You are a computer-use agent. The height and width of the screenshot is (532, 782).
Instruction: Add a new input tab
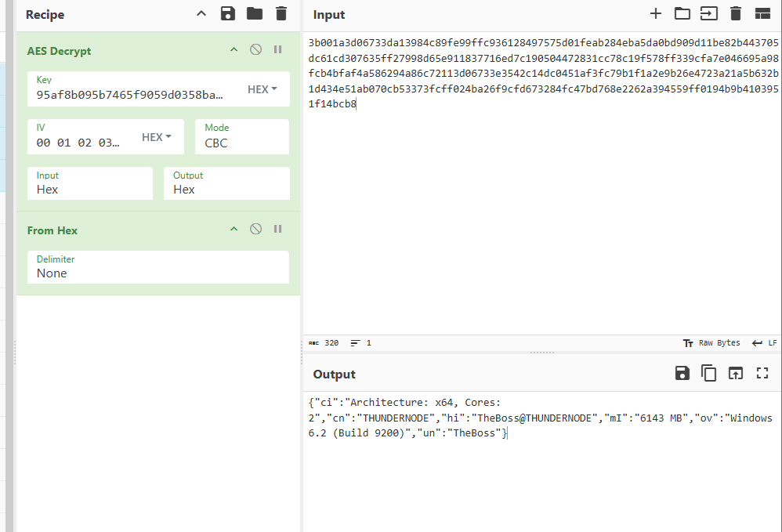[656, 13]
